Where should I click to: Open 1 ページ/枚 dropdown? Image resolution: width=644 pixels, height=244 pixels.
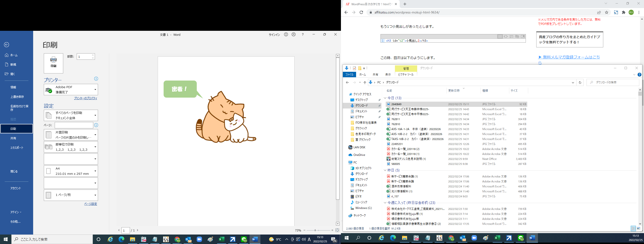coord(71,195)
